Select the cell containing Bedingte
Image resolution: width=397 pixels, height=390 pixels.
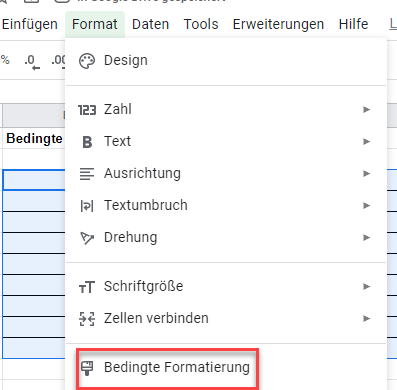(34, 138)
